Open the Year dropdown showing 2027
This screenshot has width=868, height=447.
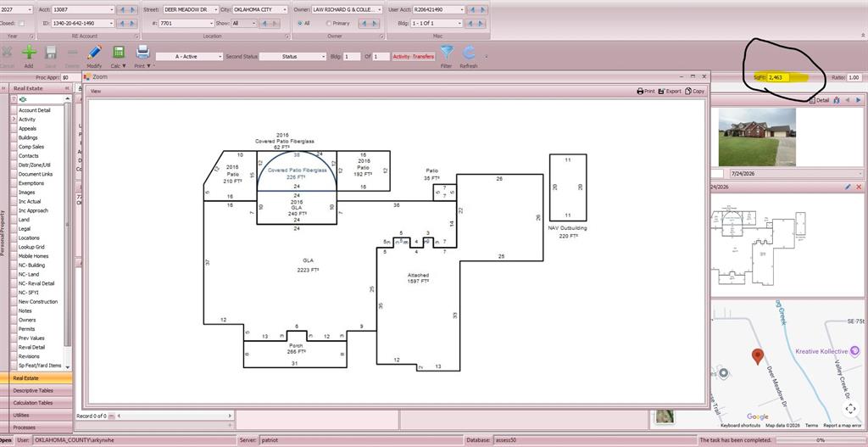30,10
